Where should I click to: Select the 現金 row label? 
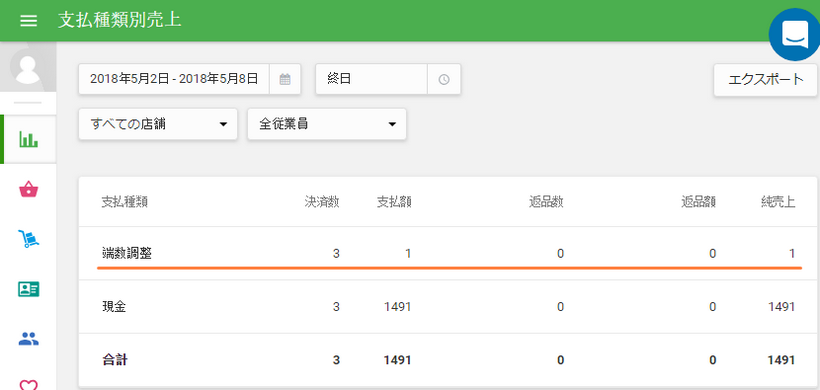(114, 307)
